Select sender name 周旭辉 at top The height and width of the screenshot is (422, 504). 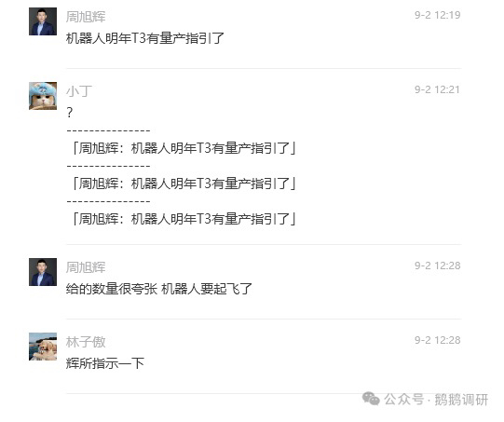(x=86, y=17)
